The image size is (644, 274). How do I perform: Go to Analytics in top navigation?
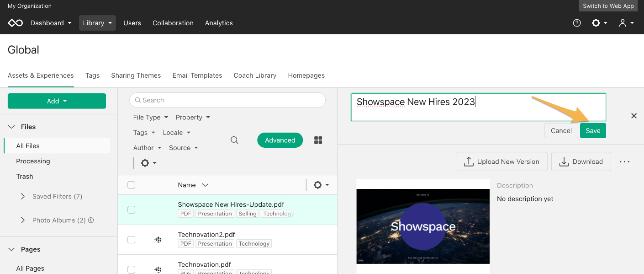pyautogui.click(x=219, y=23)
